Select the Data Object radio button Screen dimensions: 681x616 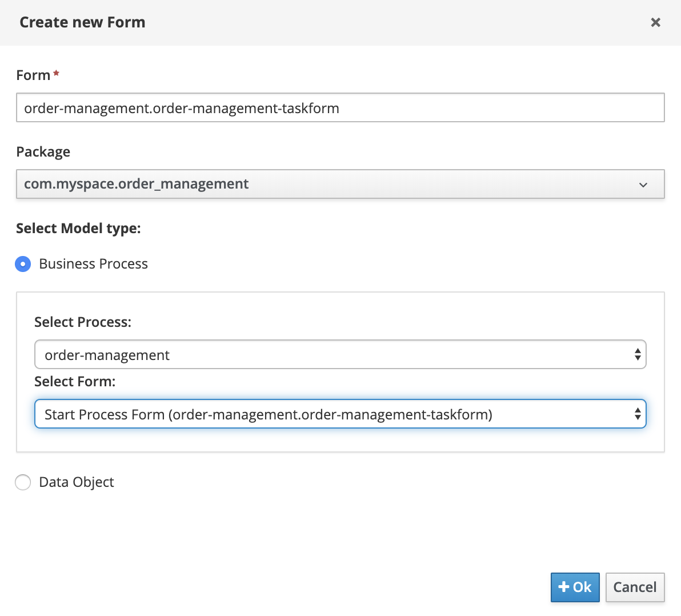(23, 482)
